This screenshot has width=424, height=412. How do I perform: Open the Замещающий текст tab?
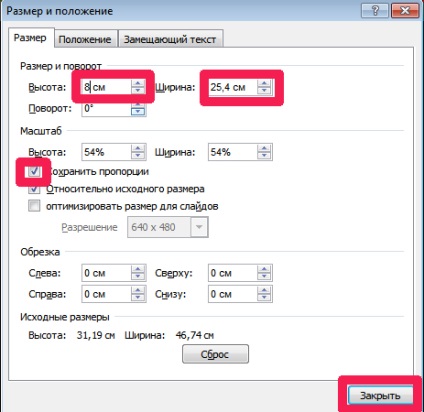pos(170,39)
